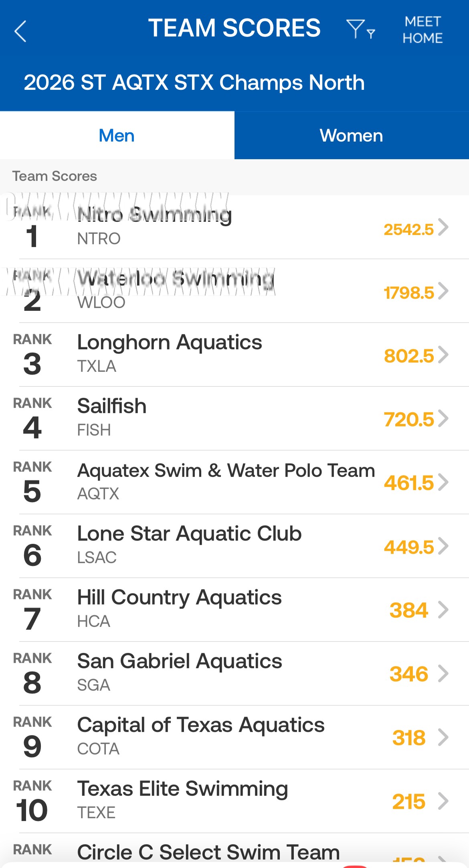Open the filter funnel icon
The width and height of the screenshot is (469, 868).
360,29
